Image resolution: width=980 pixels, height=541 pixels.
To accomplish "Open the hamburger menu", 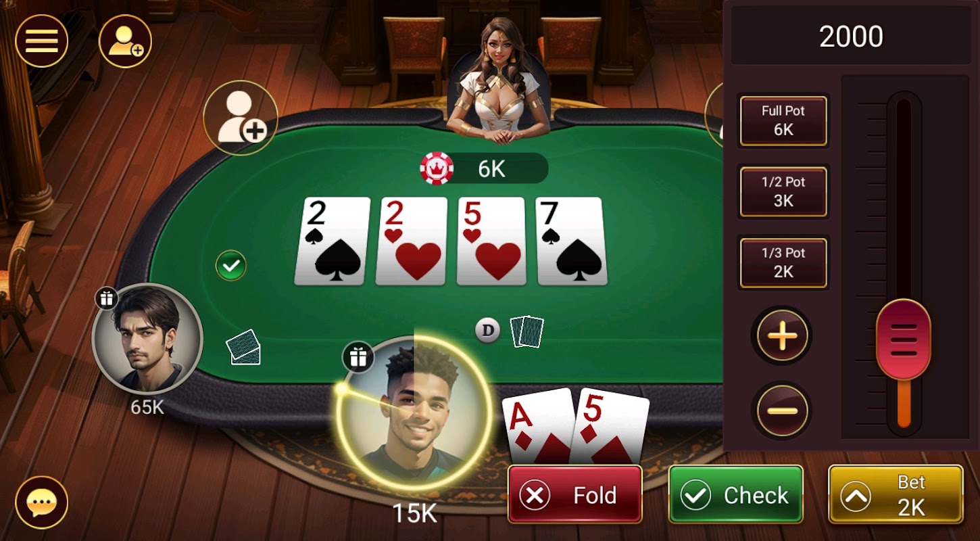I will pos(42,41).
